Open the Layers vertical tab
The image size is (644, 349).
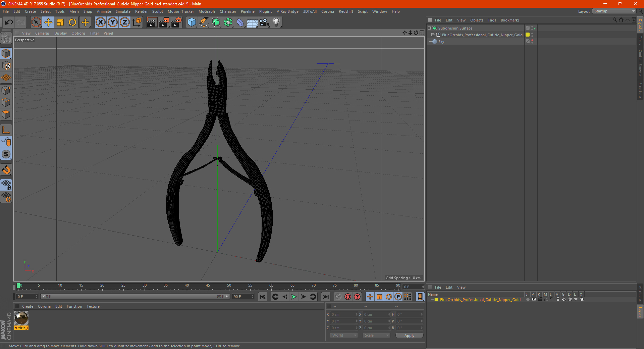tap(640, 312)
